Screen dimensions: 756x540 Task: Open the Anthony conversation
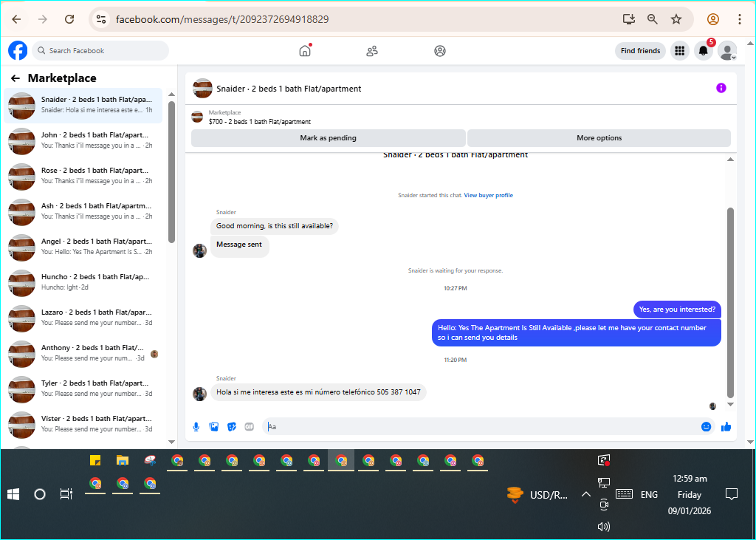click(83, 354)
